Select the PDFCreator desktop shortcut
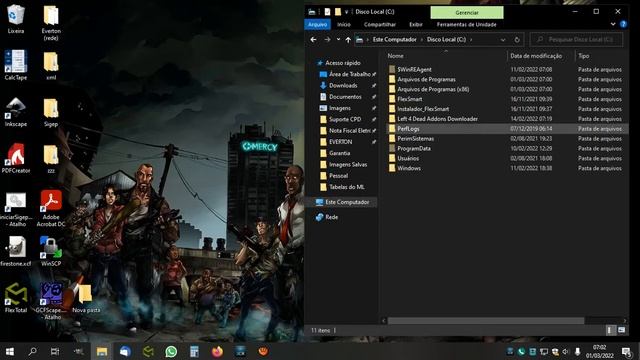The height and width of the screenshot is (360, 640). (16, 158)
